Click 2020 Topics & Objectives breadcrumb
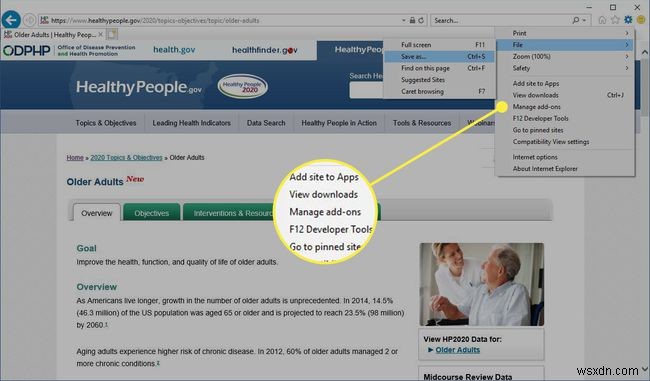The width and height of the screenshot is (650, 381). click(x=126, y=158)
